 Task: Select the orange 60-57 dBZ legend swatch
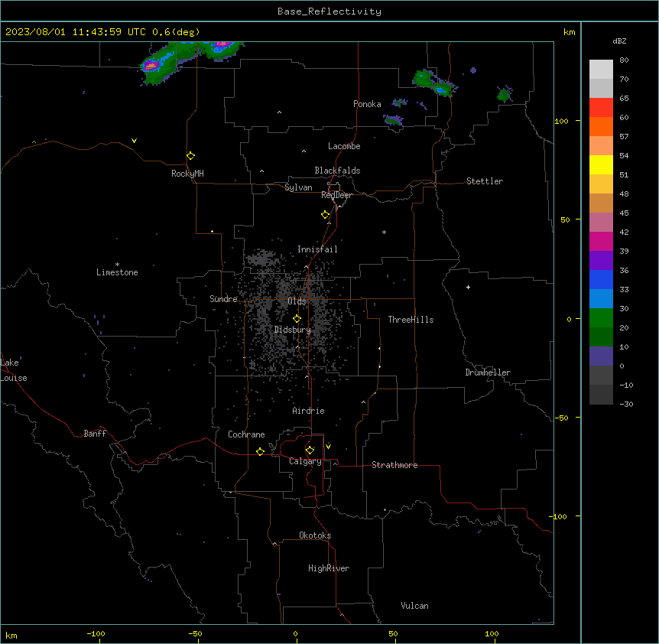601,126
